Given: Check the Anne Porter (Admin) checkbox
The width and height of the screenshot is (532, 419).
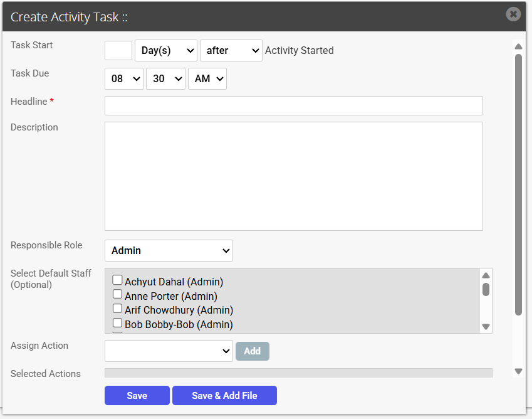Looking at the screenshot, I should click(x=117, y=294).
